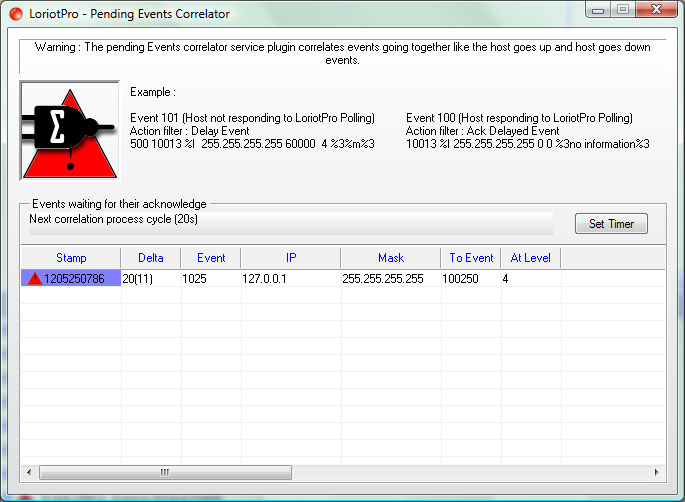
Task: Sort by the To Event column header
Action: [x=471, y=258]
